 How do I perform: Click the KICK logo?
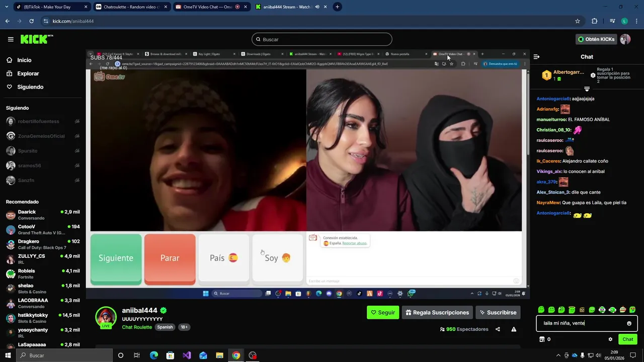[37, 39]
